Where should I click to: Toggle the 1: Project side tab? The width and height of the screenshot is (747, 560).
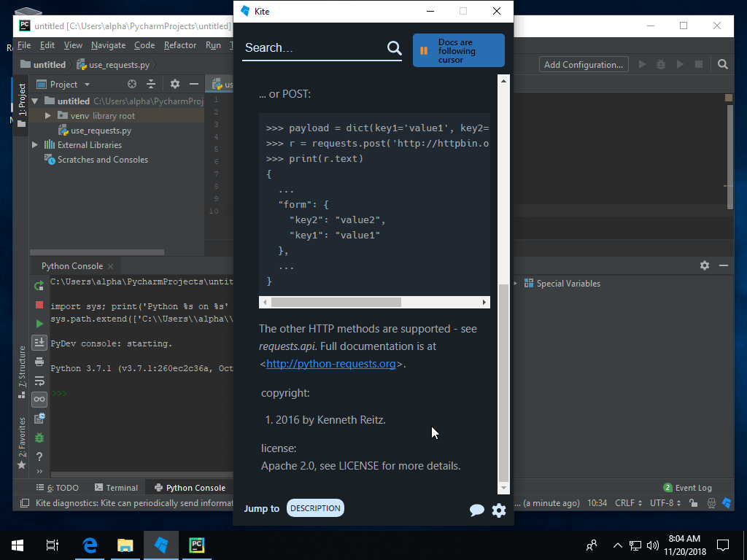pyautogui.click(x=21, y=105)
